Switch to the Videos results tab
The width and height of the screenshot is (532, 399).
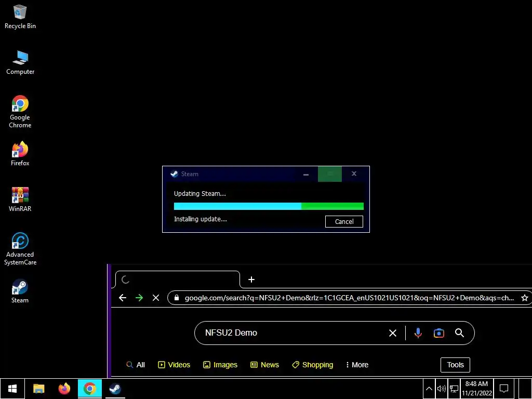(174, 365)
